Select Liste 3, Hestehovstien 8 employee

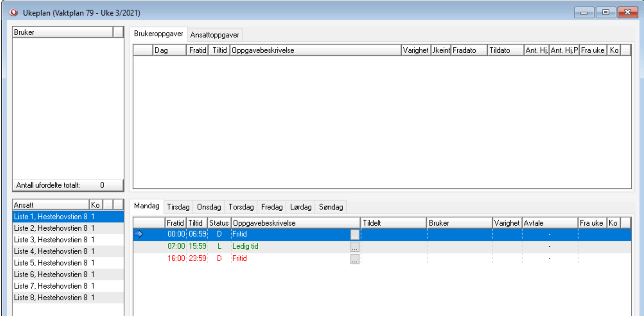[68, 240]
